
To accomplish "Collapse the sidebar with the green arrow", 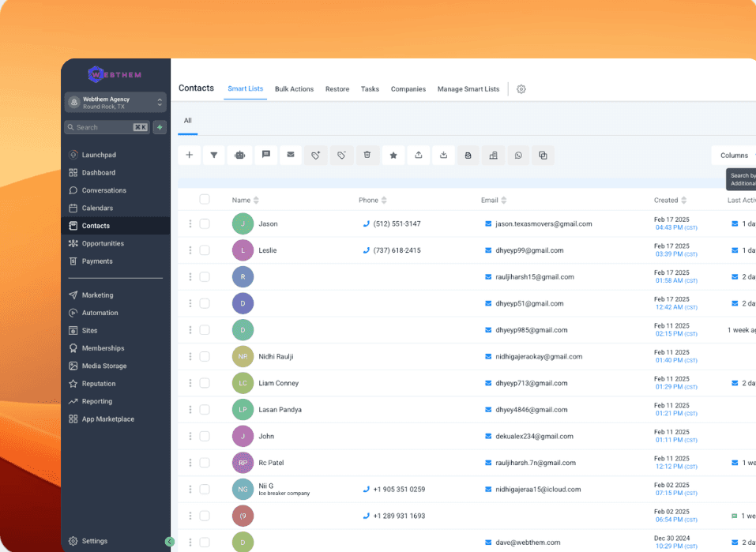I will pos(170,542).
